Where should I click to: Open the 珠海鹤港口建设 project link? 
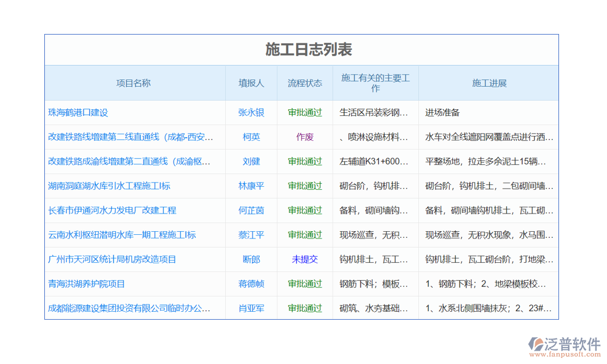[x=78, y=113]
